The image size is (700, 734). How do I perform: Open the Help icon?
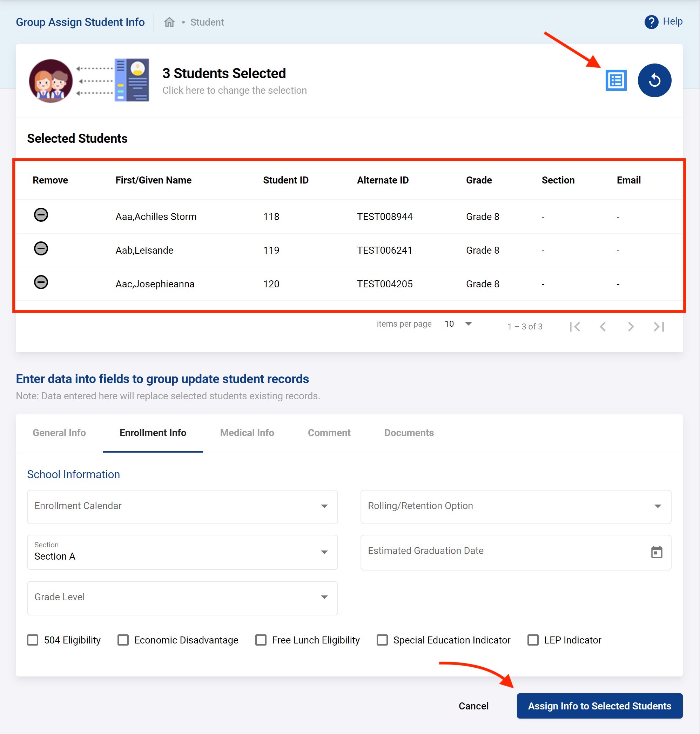pos(651,22)
